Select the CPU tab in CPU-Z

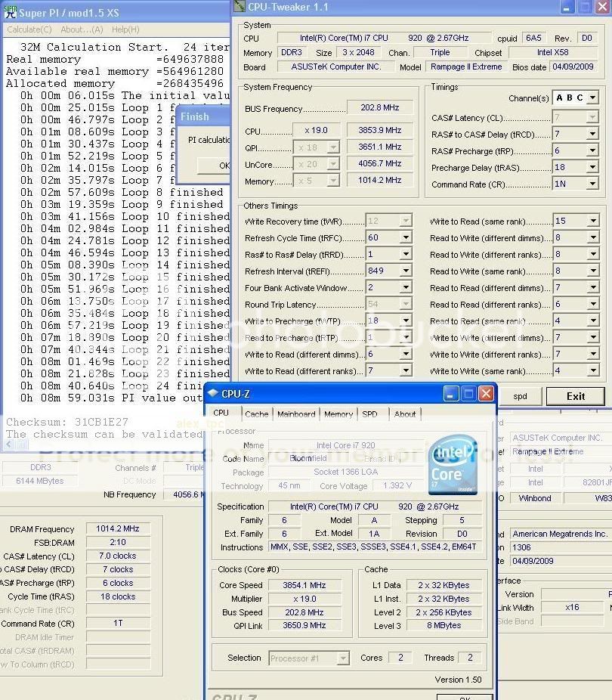221,413
